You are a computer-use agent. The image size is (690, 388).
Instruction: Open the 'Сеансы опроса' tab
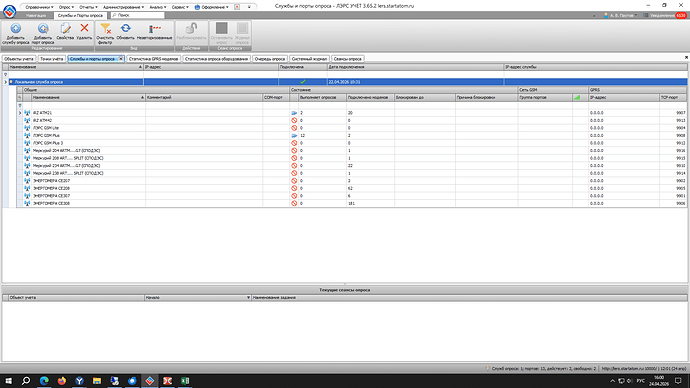point(348,59)
